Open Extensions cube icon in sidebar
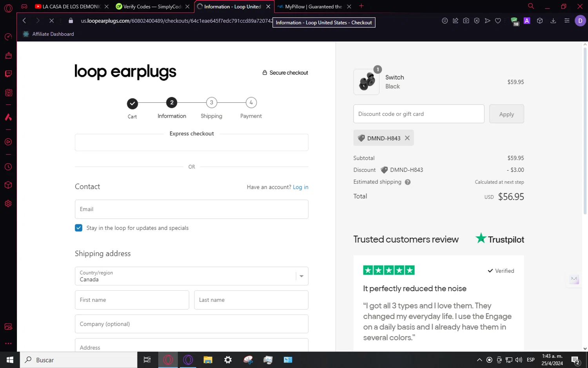Viewport: 588px width, 368px height. tap(8, 185)
